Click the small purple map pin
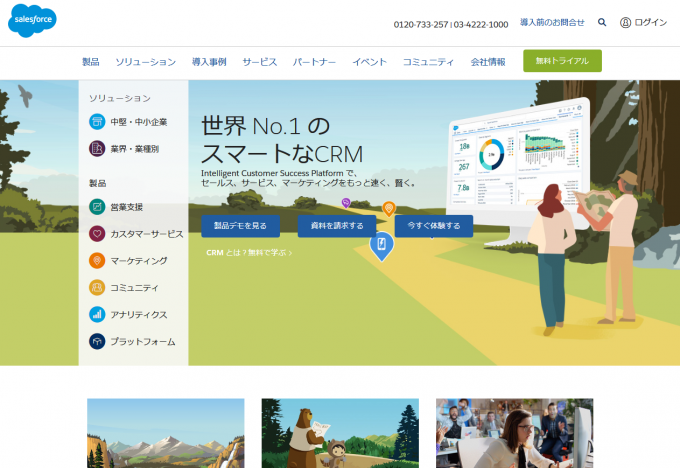680x468 pixels. [x=346, y=203]
